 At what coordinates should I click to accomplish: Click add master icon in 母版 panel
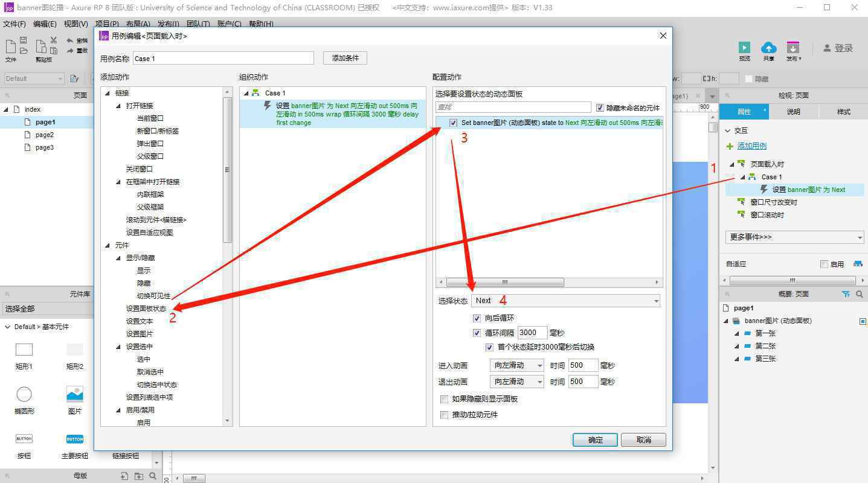click(124, 476)
